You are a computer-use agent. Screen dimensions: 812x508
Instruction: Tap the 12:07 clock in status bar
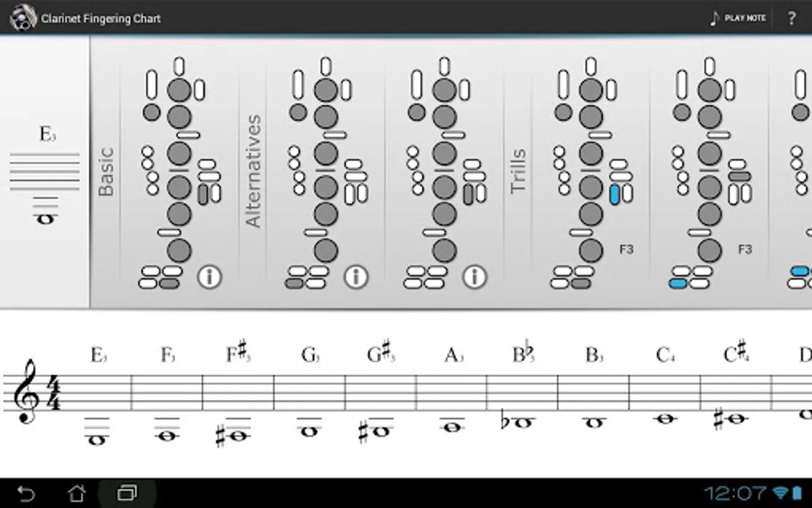[x=735, y=493]
